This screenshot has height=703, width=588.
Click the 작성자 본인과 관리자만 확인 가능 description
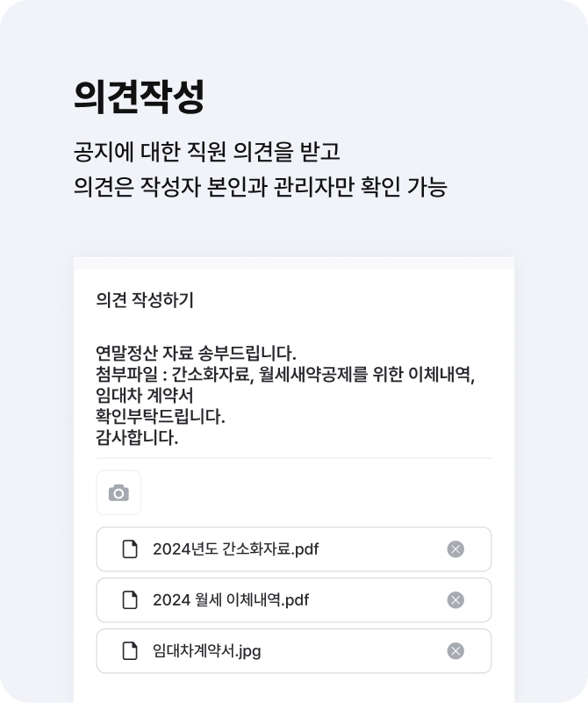[x=261, y=187]
